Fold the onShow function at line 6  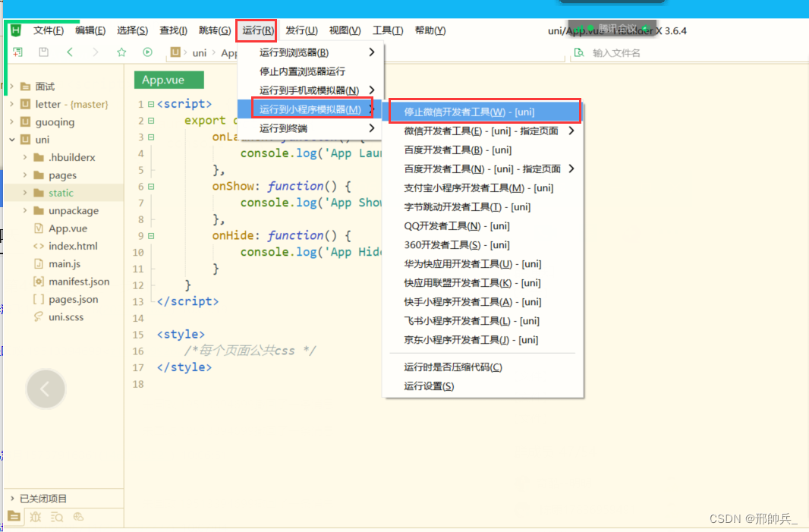[151, 187]
